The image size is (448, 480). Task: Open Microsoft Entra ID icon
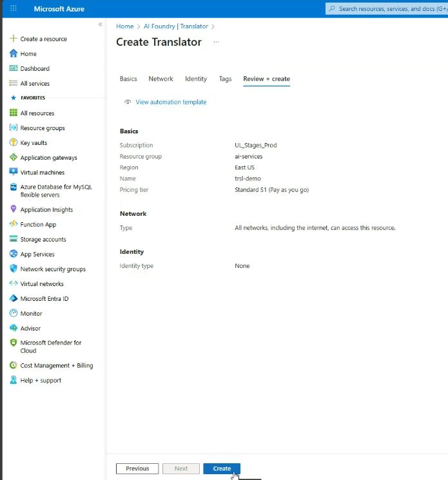[x=14, y=298]
